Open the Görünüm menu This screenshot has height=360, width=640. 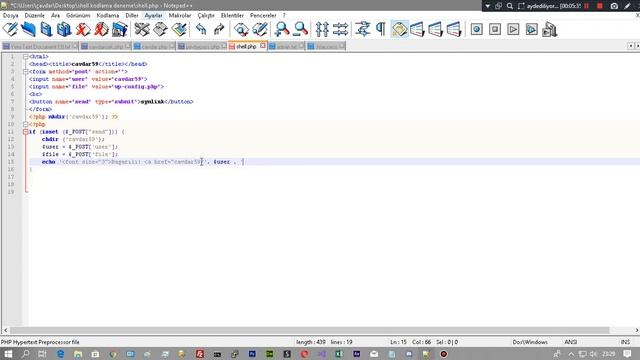[x=78, y=16]
